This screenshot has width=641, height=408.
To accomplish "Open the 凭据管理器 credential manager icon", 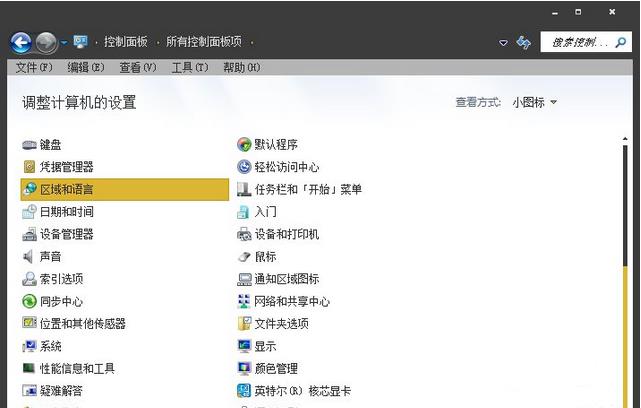I will (30, 167).
